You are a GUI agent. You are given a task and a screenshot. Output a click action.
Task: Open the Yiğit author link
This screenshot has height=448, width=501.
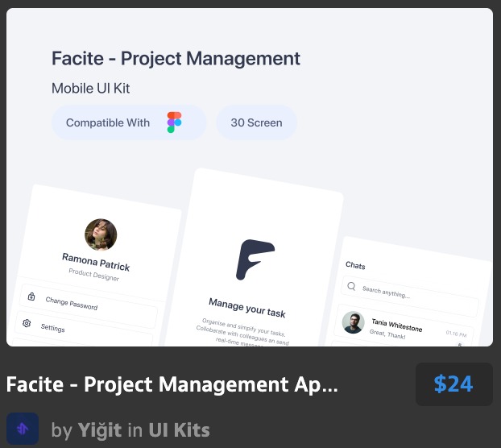tap(99, 430)
